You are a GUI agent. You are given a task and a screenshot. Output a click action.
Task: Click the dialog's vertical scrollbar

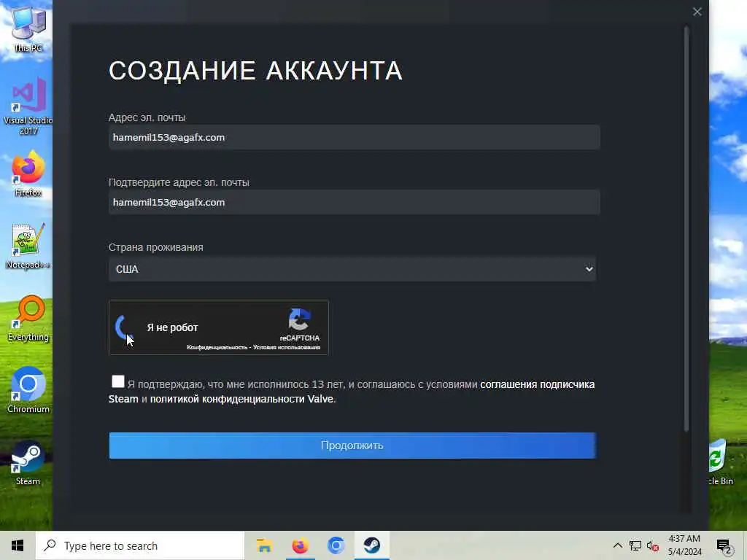pos(686,230)
